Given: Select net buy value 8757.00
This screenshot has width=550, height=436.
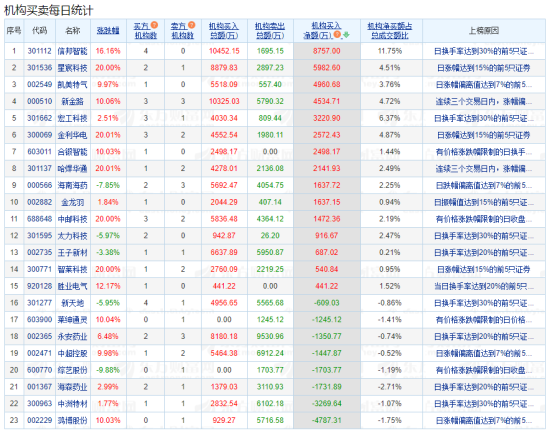Looking at the screenshot, I should tap(327, 51).
